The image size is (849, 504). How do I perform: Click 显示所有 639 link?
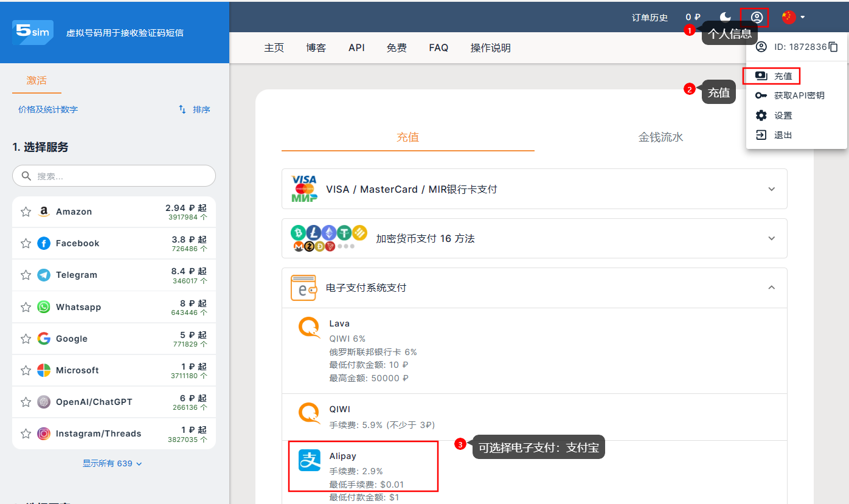(x=113, y=463)
